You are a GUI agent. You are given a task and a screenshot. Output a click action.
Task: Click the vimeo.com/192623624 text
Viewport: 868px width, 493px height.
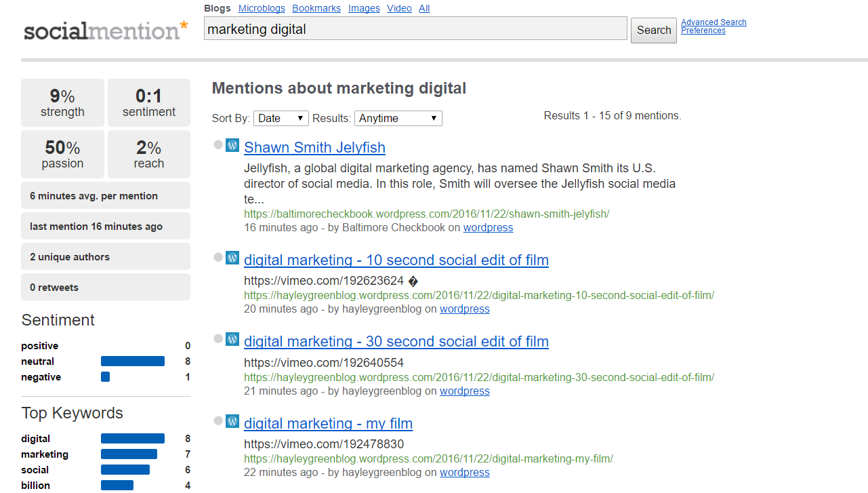[324, 281]
